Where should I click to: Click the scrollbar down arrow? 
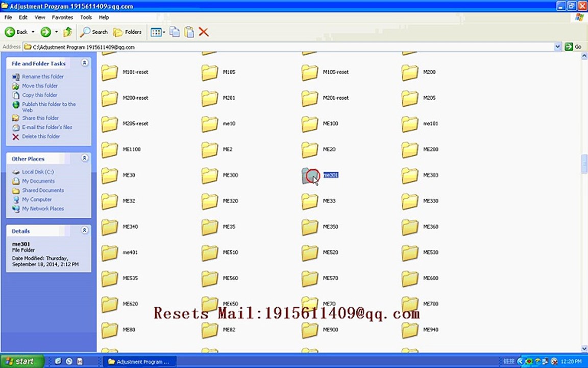pyautogui.click(x=584, y=349)
